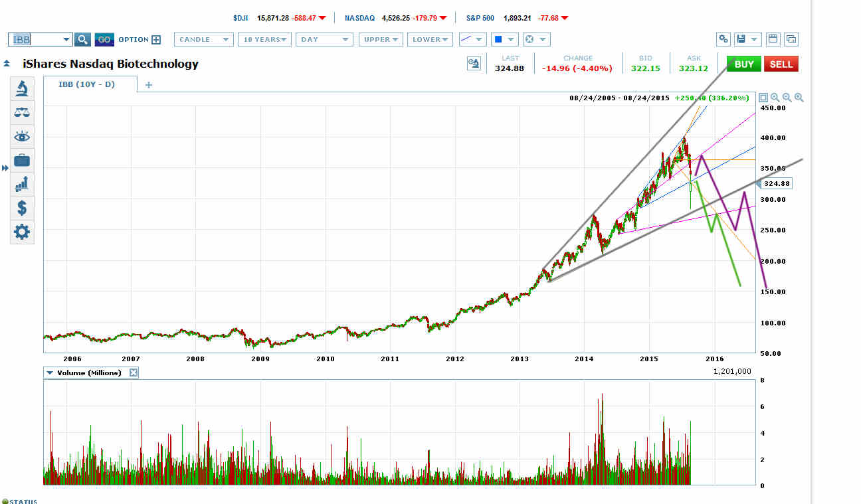Close the Volume (Millions) lower indicator
Screen dimensions: 861x504
point(134,373)
